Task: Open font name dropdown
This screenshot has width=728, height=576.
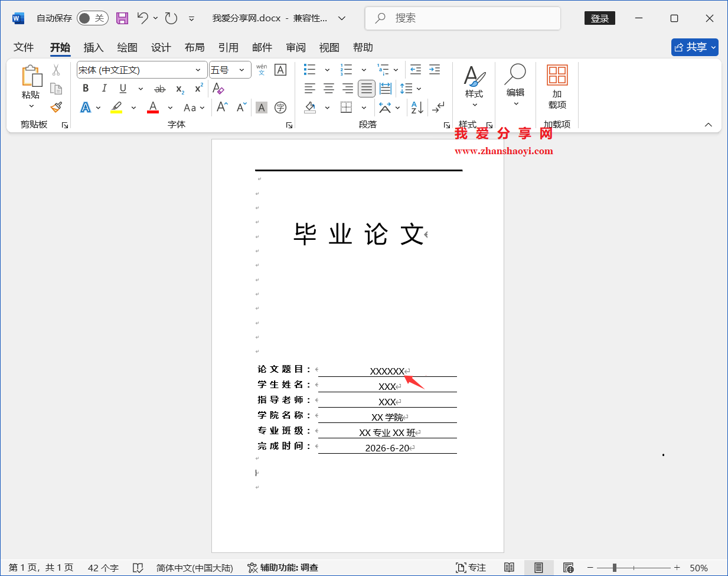Action: [x=198, y=70]
